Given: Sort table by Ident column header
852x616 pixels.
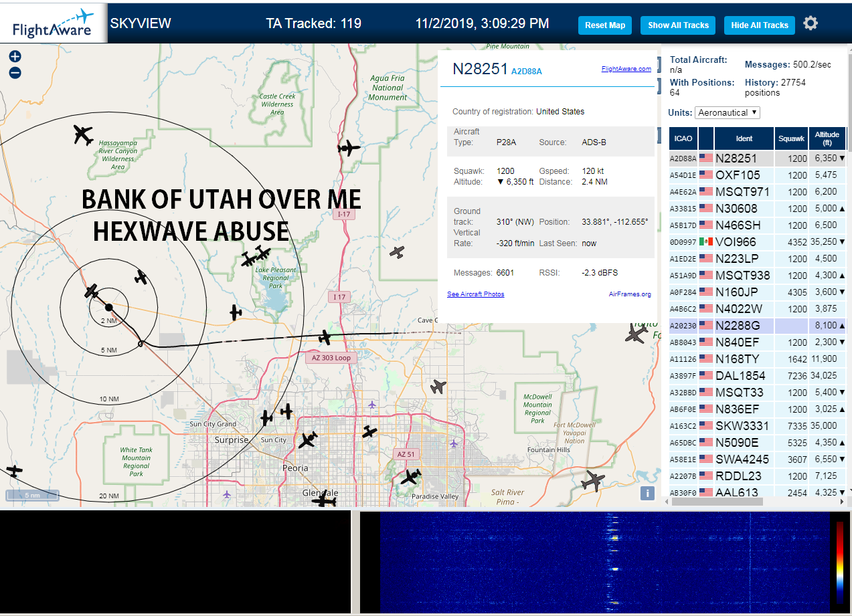Looking at the screenshot, I should (x=744, y=138).
